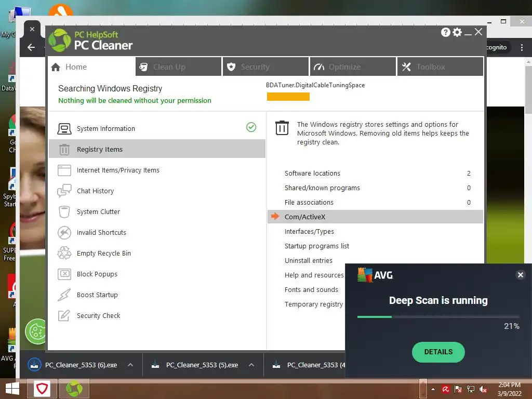This screenshot has width=532, height=399.
Task: Click the Security Check pencil icon
Action: [64, 315]
